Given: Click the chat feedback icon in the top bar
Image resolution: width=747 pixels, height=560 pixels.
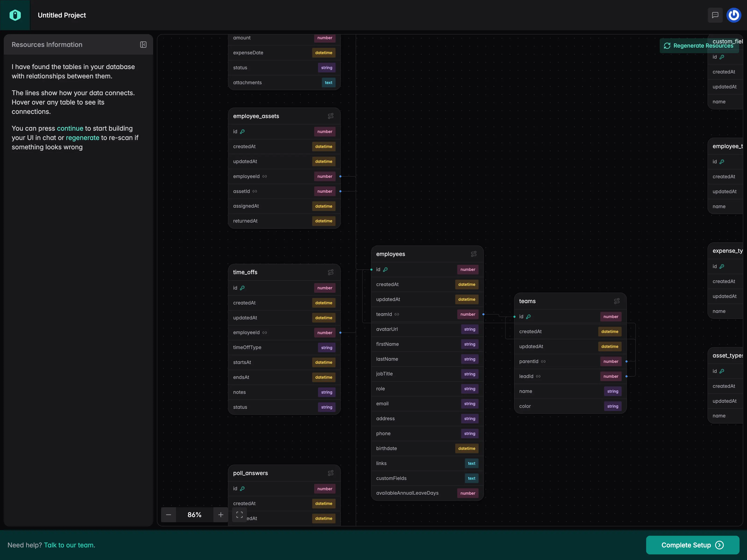Looking at the screenshot, I should 715,15.
